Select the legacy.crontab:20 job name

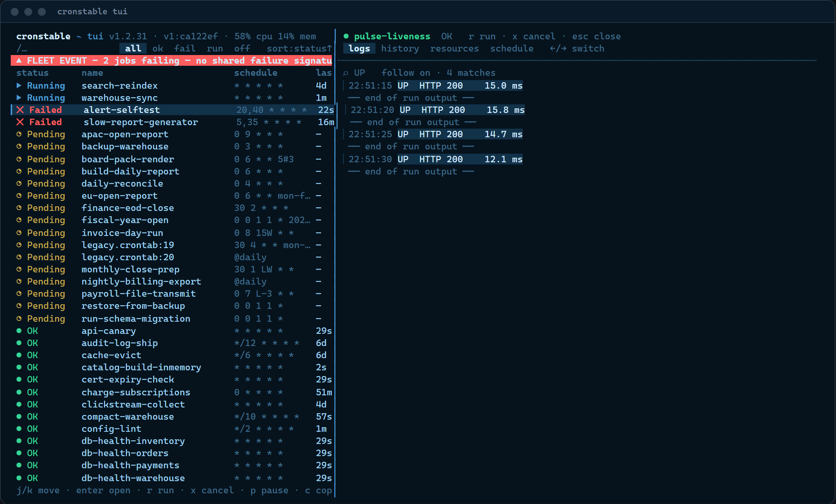128,257
